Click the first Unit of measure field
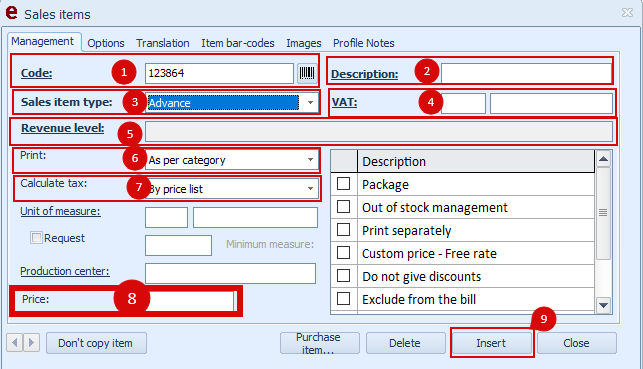Screen dimensions: 643x369 tap(166, 217)
